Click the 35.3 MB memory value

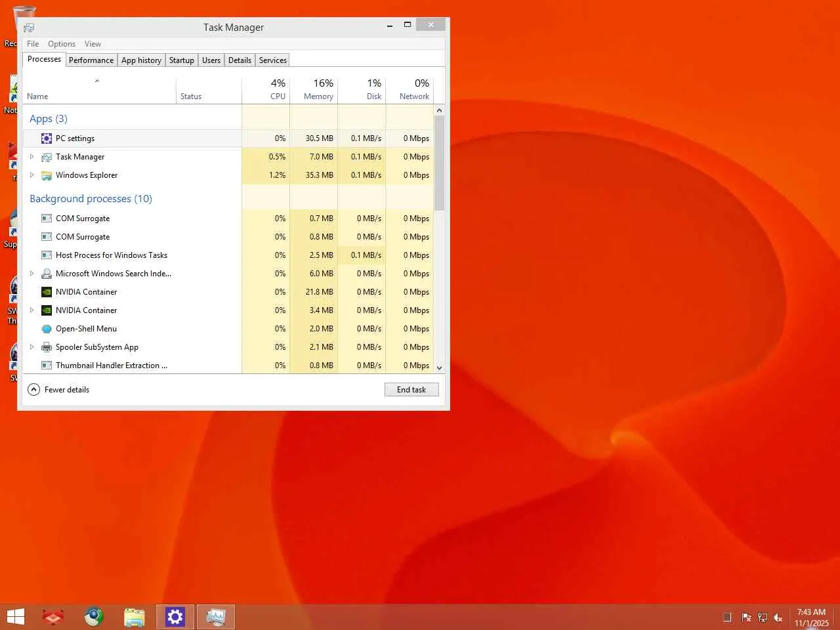[320, 175]
